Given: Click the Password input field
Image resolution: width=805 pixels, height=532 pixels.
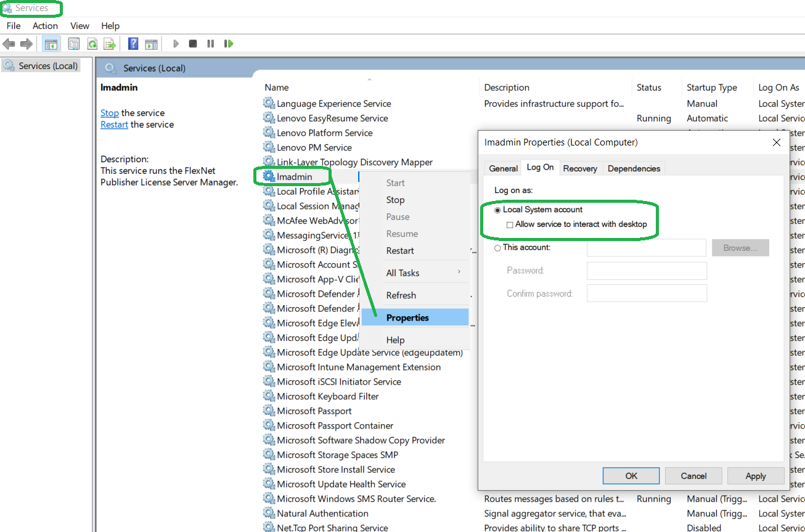Looking at the screenshot, I should coord(647,271).
